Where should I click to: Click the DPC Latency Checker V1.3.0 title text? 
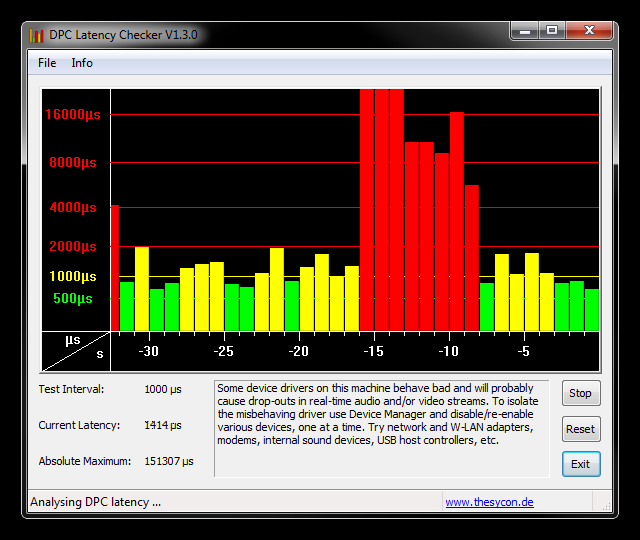coord(123,35)
